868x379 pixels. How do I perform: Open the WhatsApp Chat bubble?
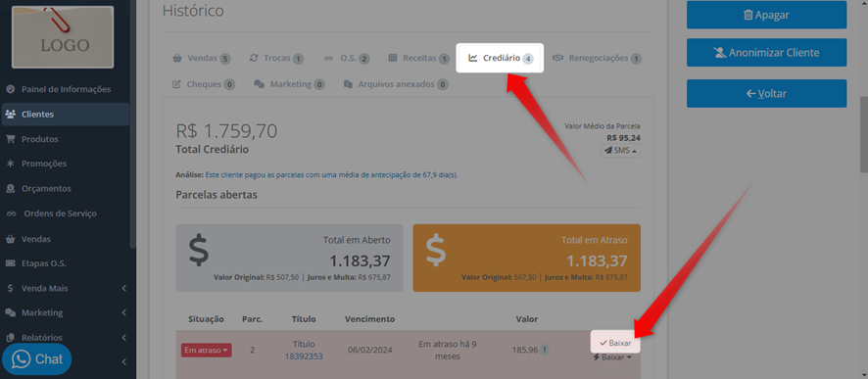(36, 359)
